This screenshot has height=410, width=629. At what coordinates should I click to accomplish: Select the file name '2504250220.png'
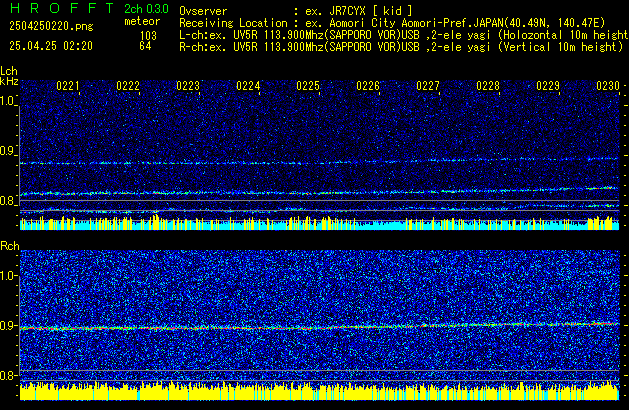point(51,26)
